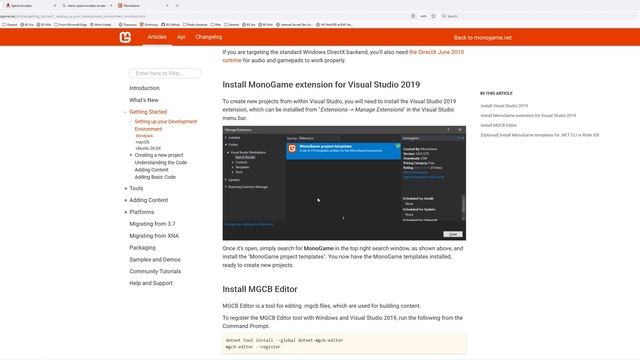Open the Dictionary bookmark
Image resolution: width=640 pixels, height=360 pixels.
149,24
